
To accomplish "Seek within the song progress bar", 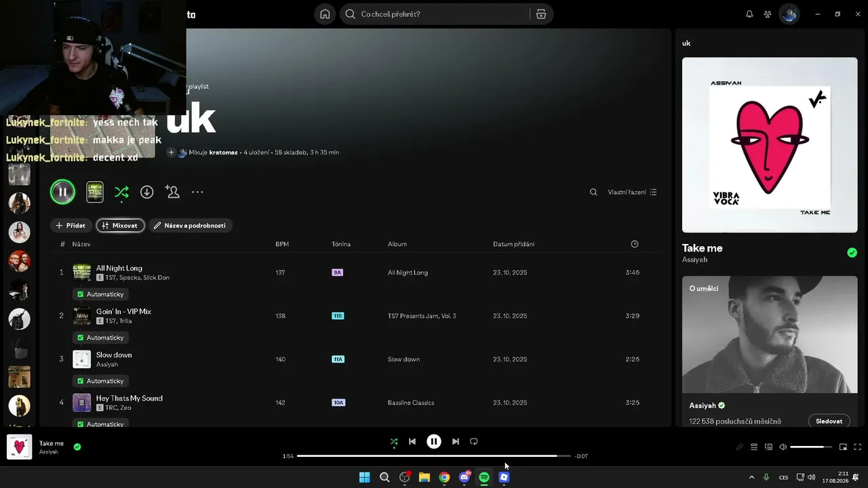I will click(434, 456).
